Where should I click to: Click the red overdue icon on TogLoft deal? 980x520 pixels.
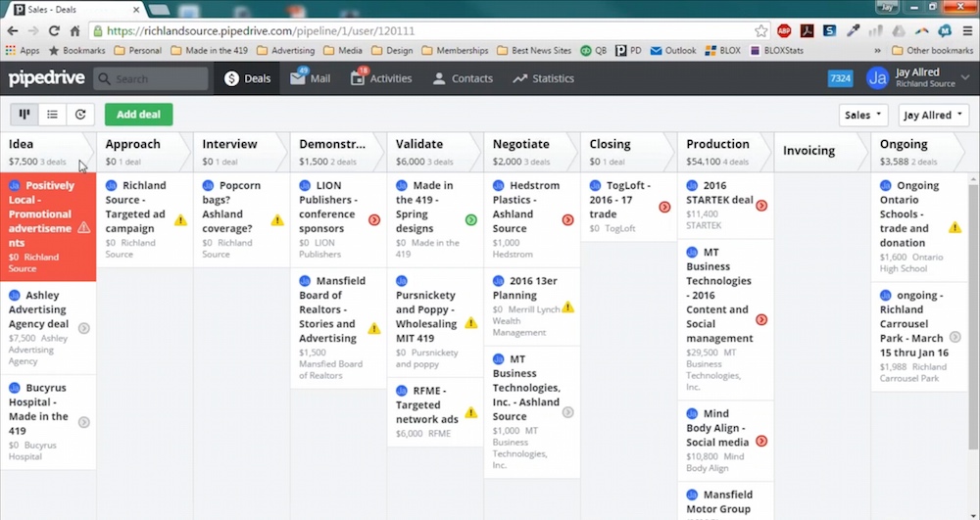tap(664, 207)
